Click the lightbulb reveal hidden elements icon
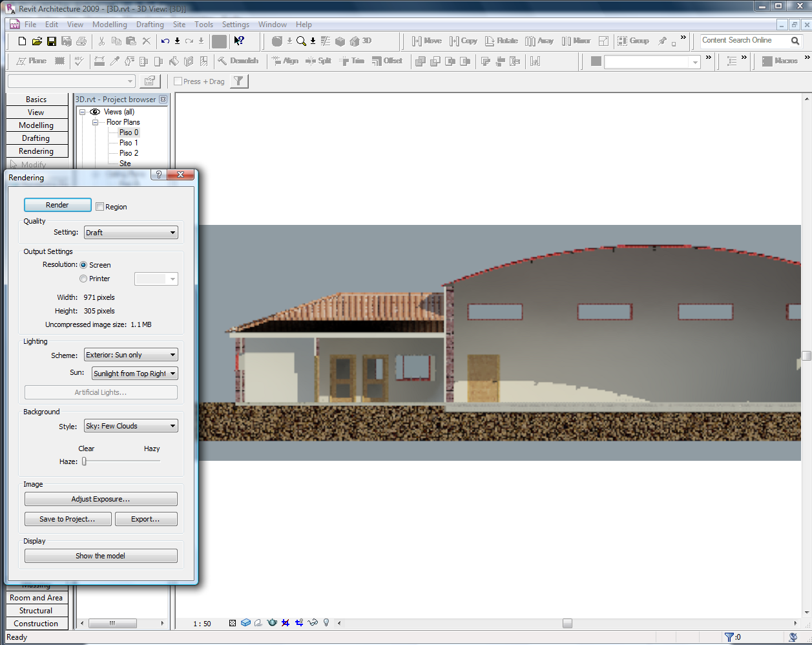This screenshot has height=645, width=812. 326,623
